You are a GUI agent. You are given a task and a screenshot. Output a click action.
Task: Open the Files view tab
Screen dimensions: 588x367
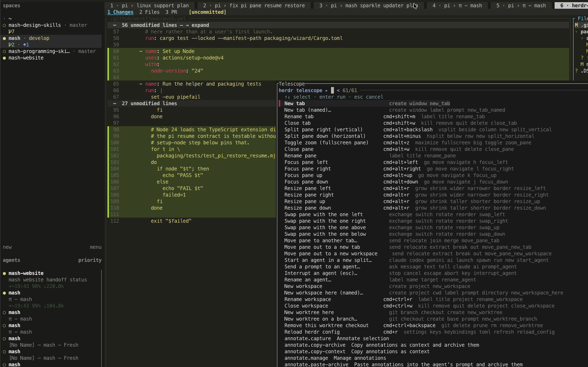click(150, 12)
